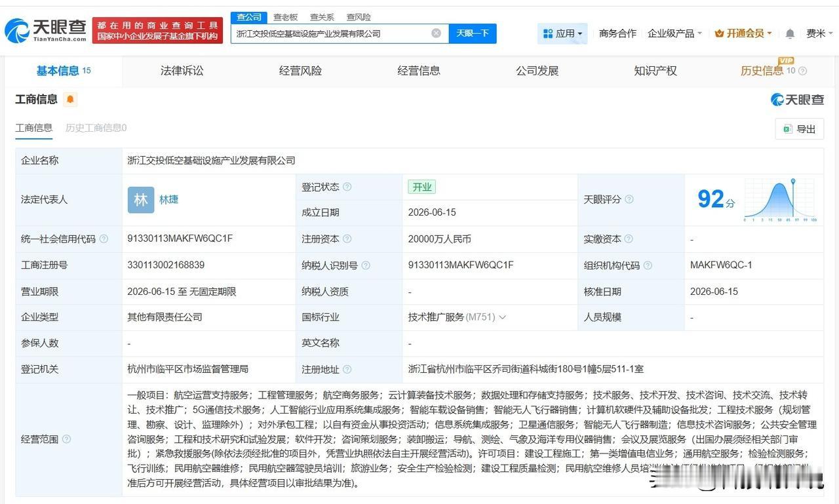
Task: Open the 知识产权 tab
Action: pyautogui.click(x=655, y=71)
